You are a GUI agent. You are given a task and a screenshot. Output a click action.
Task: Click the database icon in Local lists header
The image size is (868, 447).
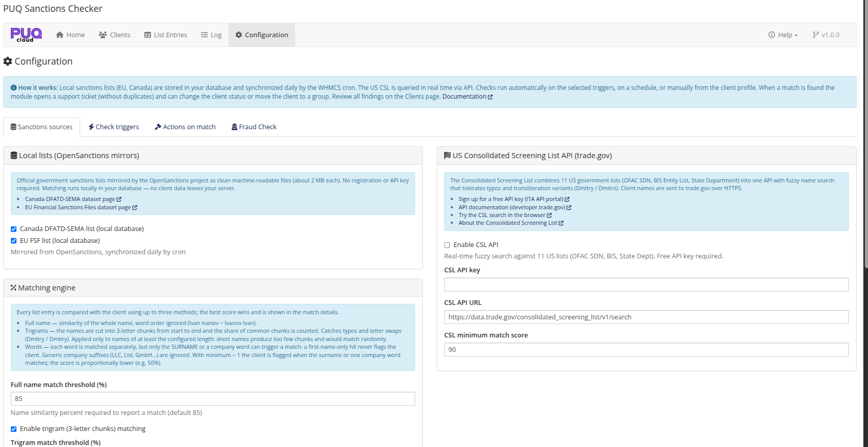point(14,156)
